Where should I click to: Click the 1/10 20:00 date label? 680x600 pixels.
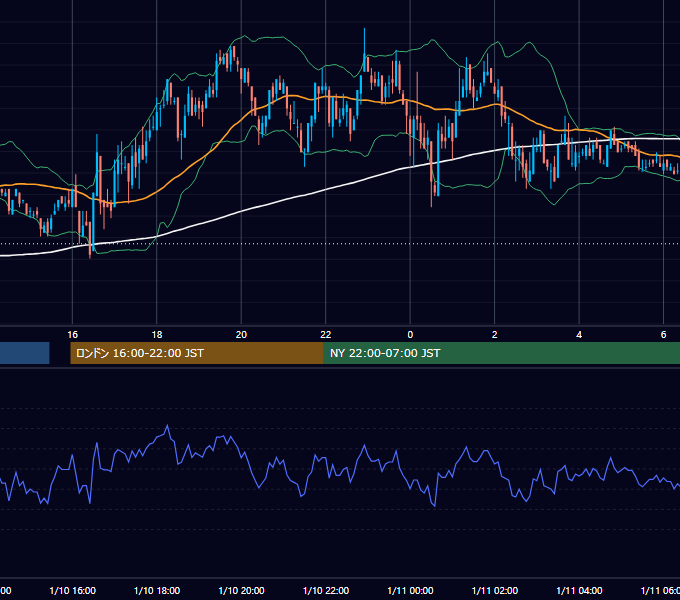(x=241, y=590)
